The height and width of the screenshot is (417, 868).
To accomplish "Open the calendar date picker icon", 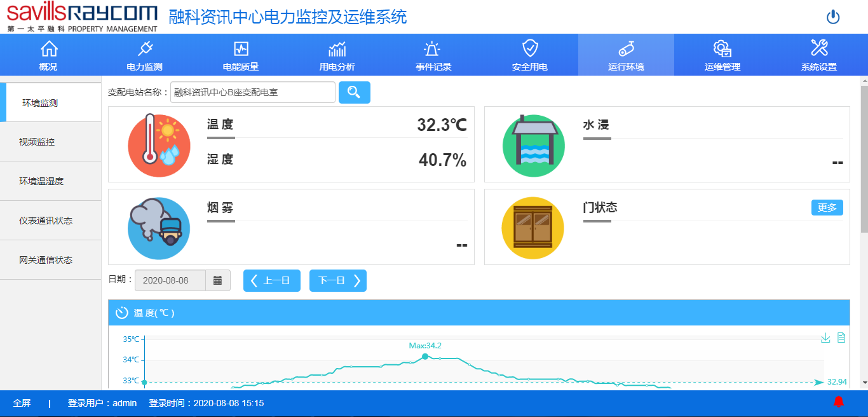I will point(218,280).
